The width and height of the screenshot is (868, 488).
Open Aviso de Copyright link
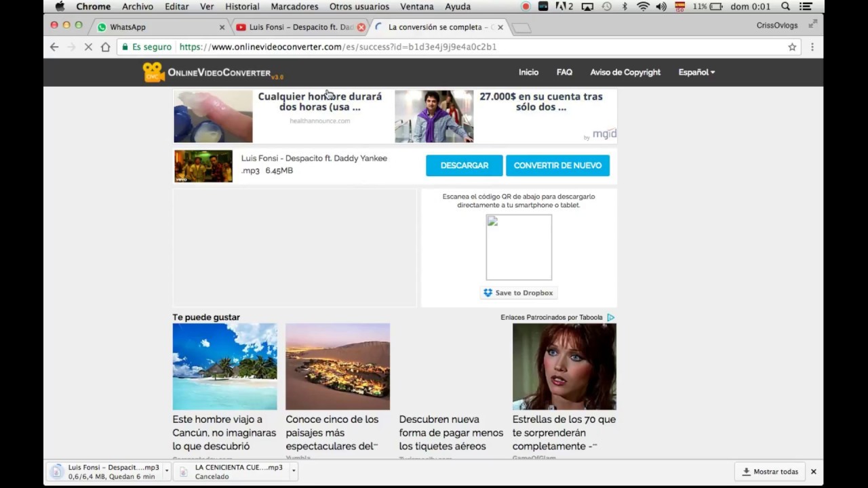(625, 72)
